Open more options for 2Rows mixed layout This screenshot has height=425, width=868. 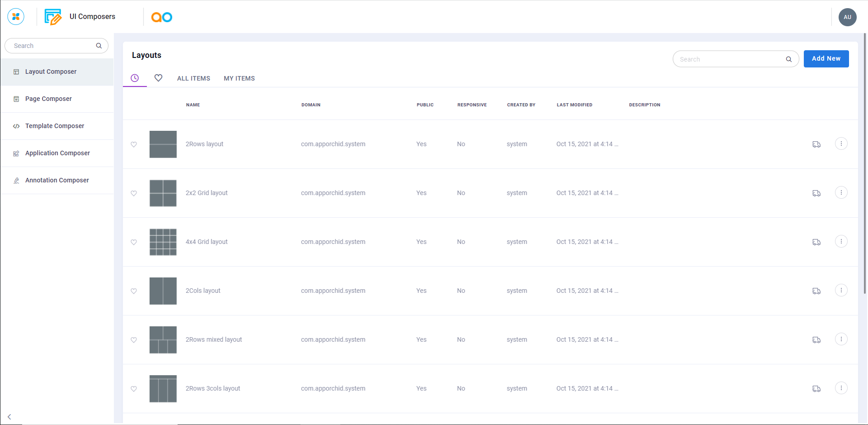tap(841, 339)
